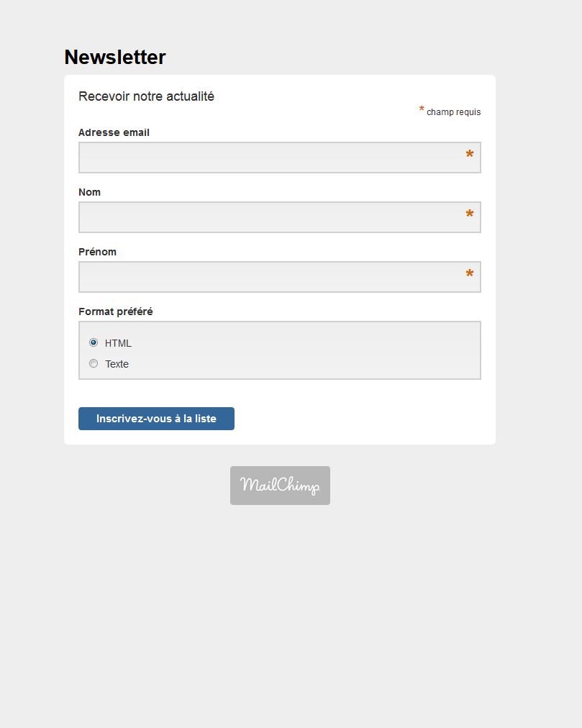Select the HTML format radio button

94,342
